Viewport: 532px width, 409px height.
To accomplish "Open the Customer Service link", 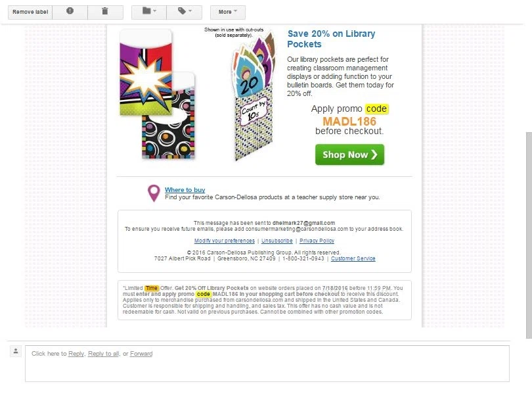I will [353, 258].
